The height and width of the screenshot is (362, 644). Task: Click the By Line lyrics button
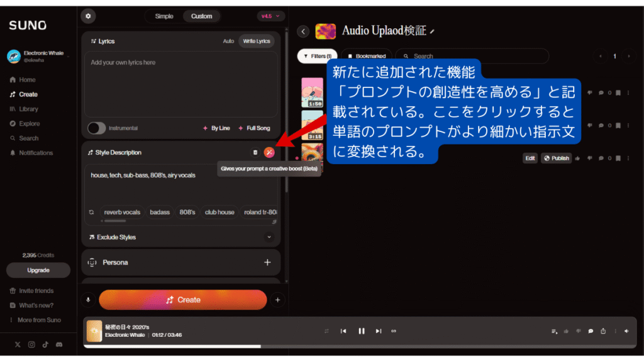[x=216, y=128]
